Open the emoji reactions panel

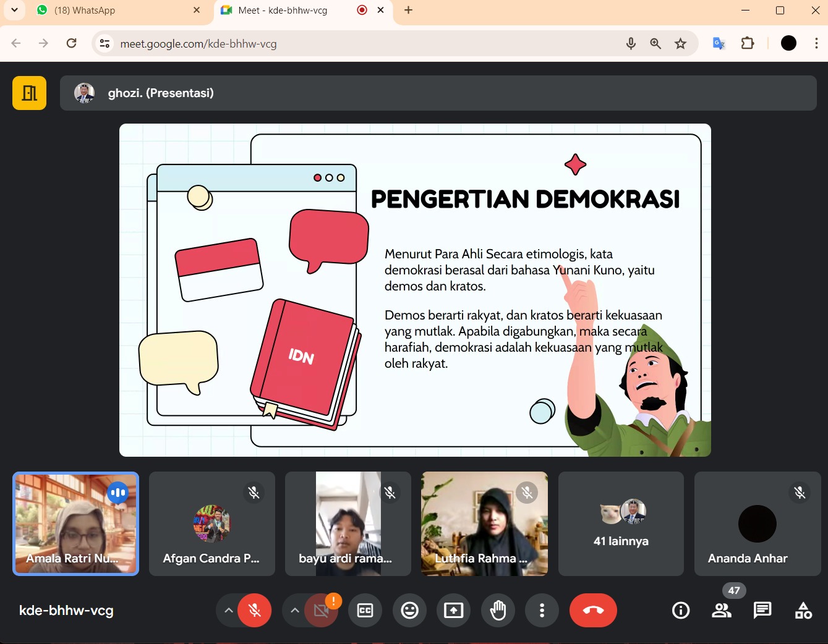(409, 611)
